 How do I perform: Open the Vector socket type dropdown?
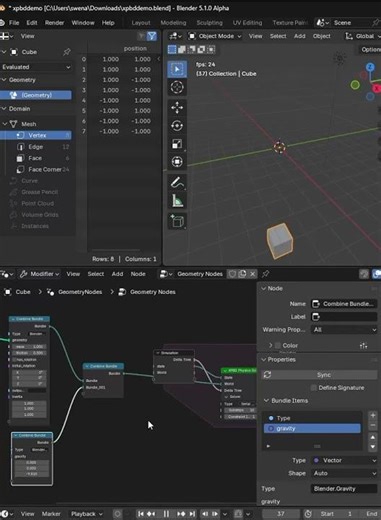[344, 460]
